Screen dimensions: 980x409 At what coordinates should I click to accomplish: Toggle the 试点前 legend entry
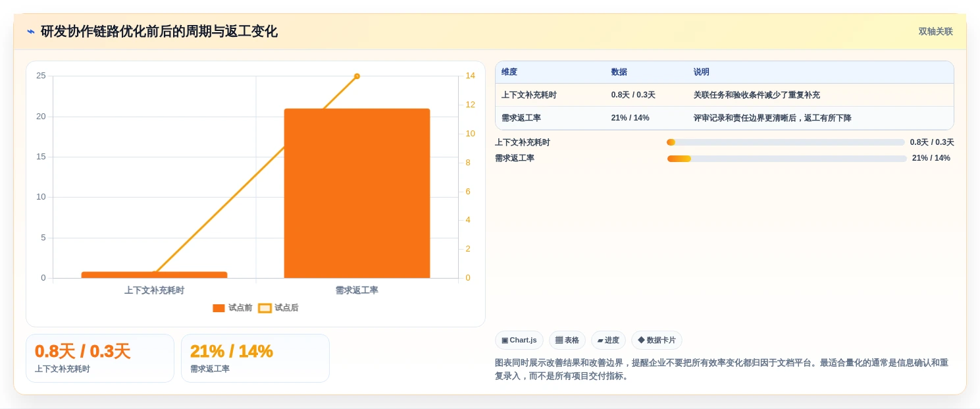(232, 308)
